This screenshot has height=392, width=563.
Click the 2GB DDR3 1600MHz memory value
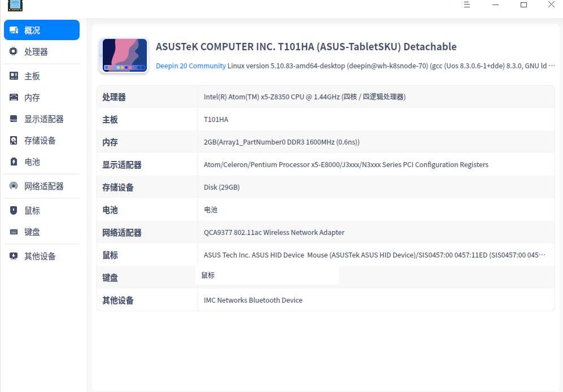click(x=281, y=142)
